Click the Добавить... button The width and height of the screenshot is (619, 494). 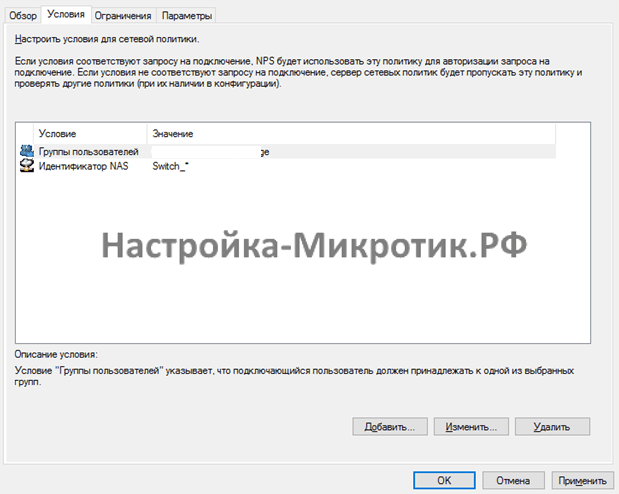pos(390,427)
